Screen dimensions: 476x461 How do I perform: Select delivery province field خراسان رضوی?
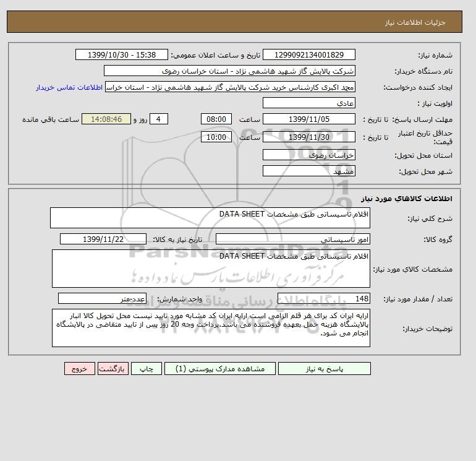(x=308, y=155)
